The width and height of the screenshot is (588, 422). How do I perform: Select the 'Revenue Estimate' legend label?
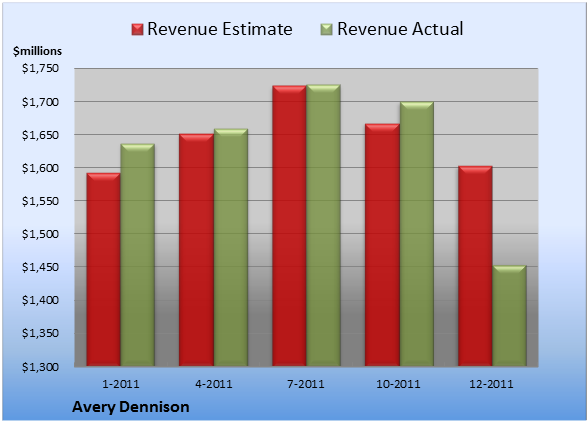pos(220,29)
